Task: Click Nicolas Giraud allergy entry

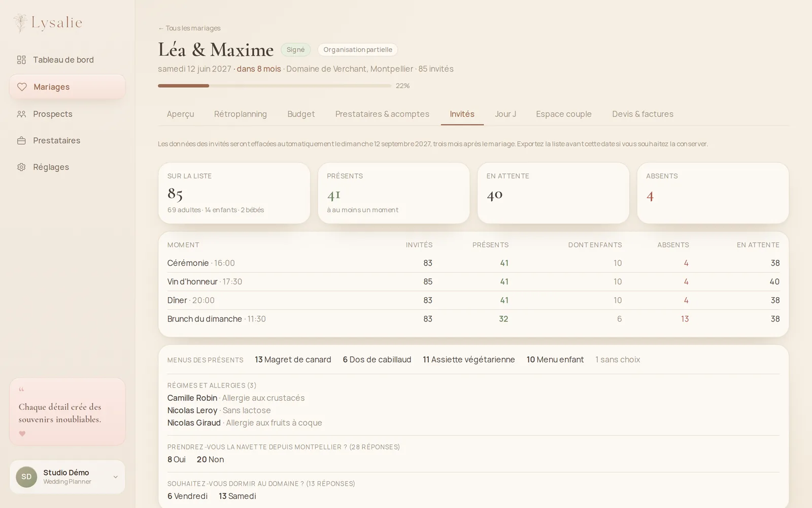Action: point(245,423)
